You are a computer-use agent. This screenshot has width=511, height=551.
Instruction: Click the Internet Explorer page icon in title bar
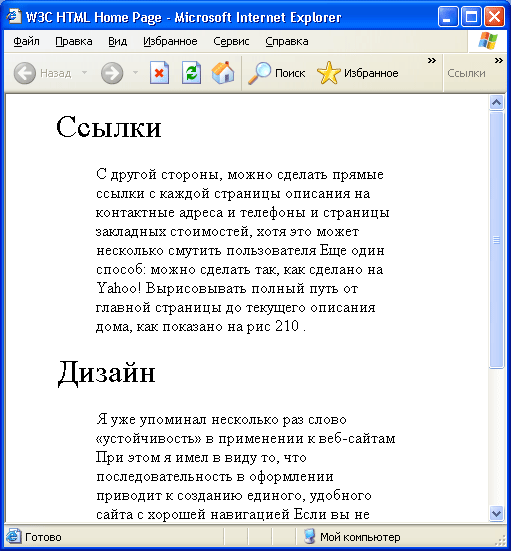pyautogui.click(x=14, y=17)
